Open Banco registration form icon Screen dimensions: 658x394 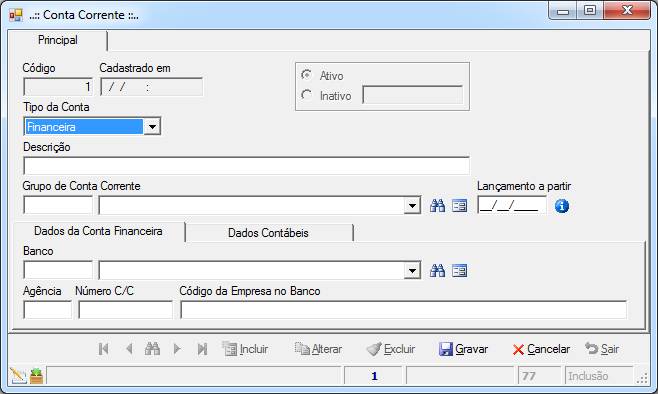[x=460, y=271]
